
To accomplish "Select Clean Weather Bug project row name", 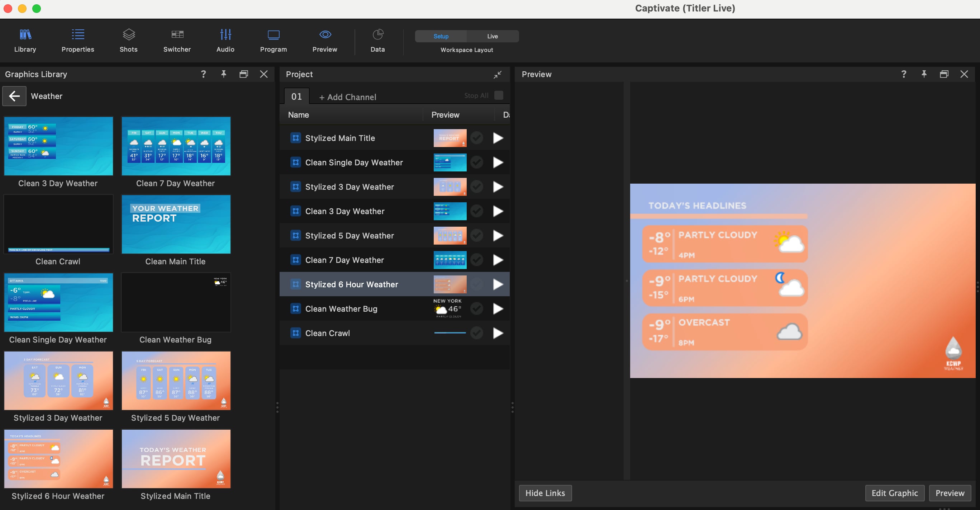I will [x=341, y=309].
